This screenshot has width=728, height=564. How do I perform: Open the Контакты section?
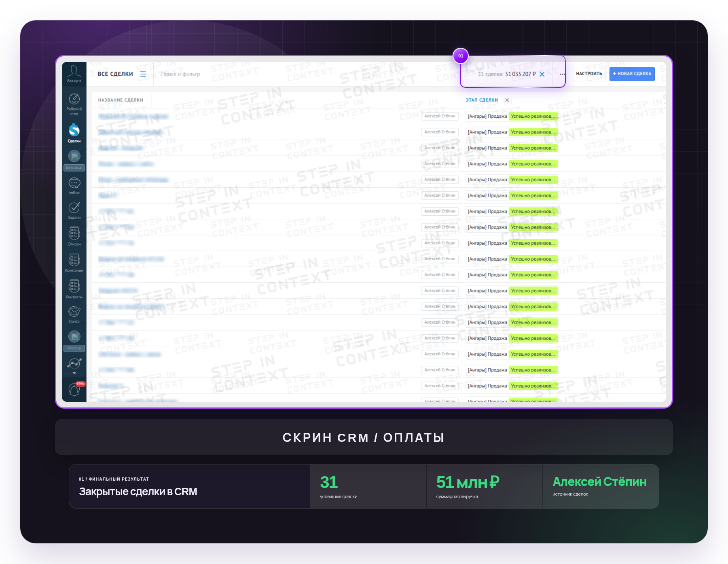[74, 289]
